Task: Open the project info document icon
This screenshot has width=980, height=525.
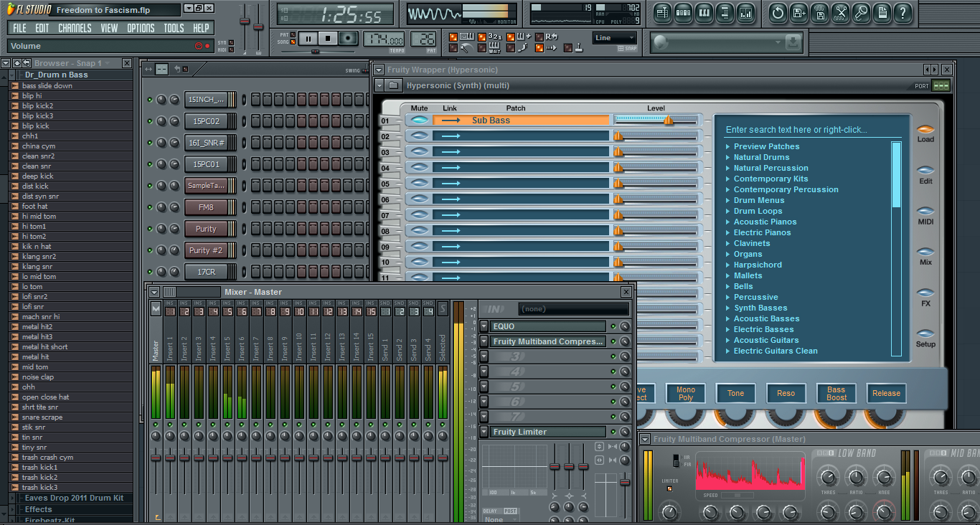Action: pyautogui.click(x=882, y=13)
